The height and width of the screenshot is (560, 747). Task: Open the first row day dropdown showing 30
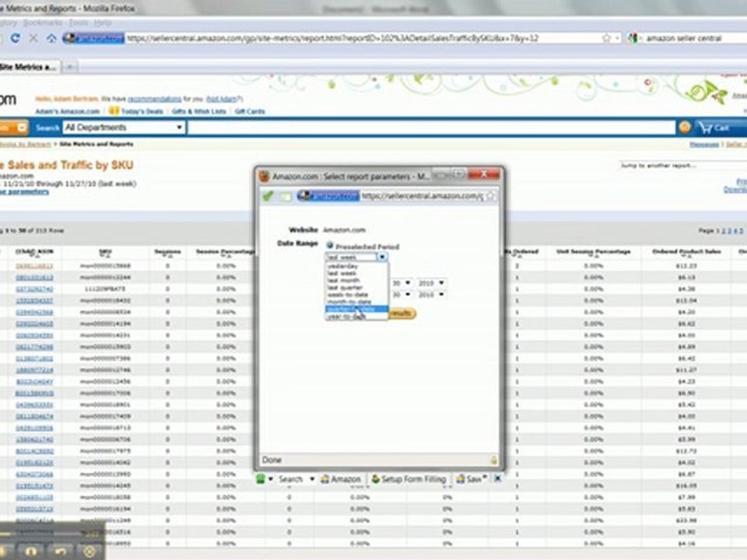(402, 283)
